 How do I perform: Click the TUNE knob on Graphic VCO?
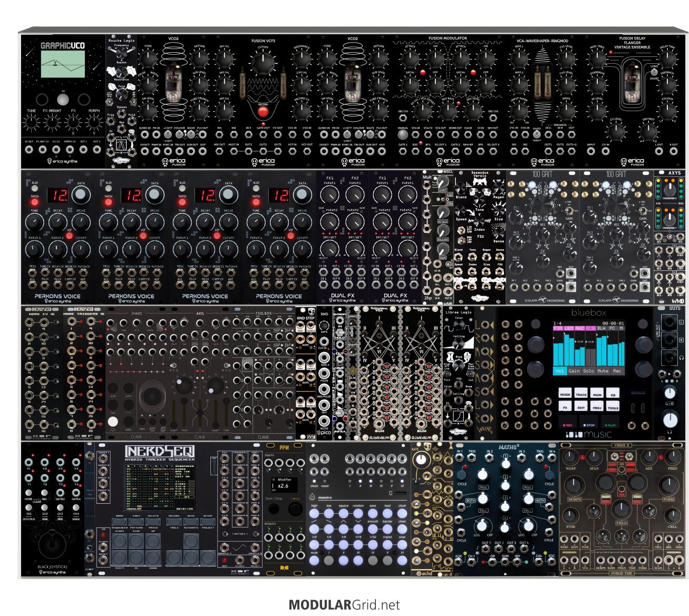tap(32, 123)
